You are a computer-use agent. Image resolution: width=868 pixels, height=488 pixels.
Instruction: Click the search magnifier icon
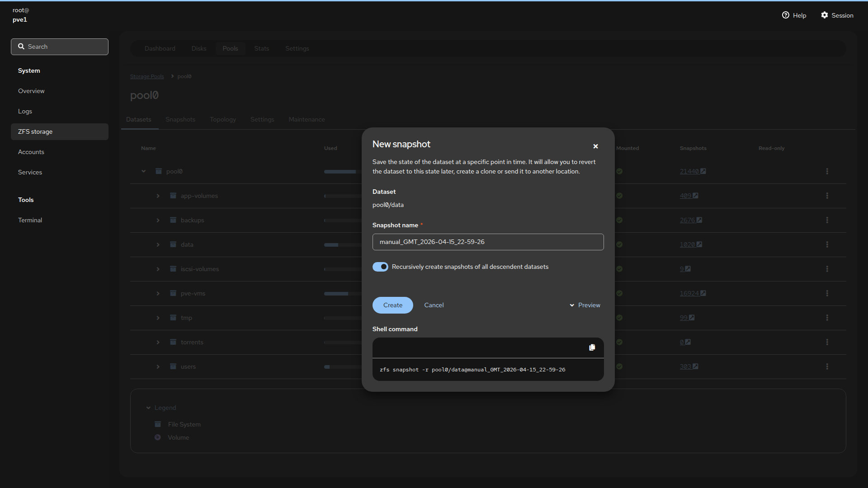21,47
